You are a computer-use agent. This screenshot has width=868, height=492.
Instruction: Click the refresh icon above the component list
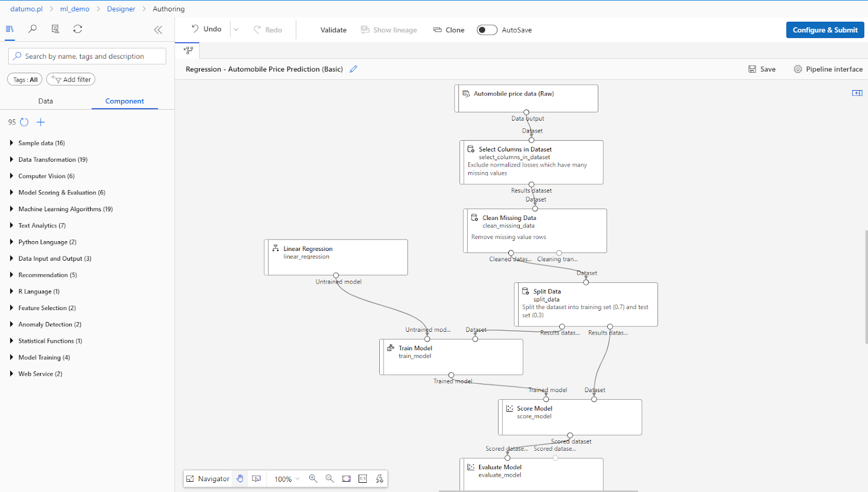(24, 122)
